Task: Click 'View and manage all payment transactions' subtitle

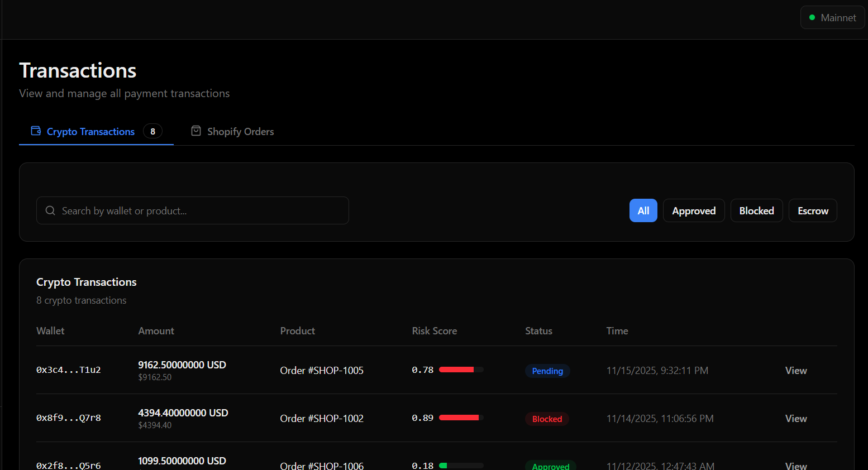Action: [125, 93]
